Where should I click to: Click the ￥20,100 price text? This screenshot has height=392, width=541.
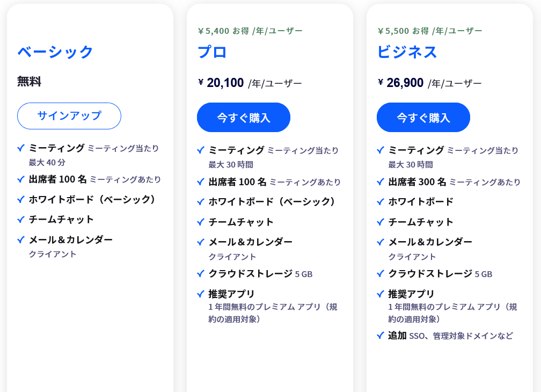coord(222,82)
